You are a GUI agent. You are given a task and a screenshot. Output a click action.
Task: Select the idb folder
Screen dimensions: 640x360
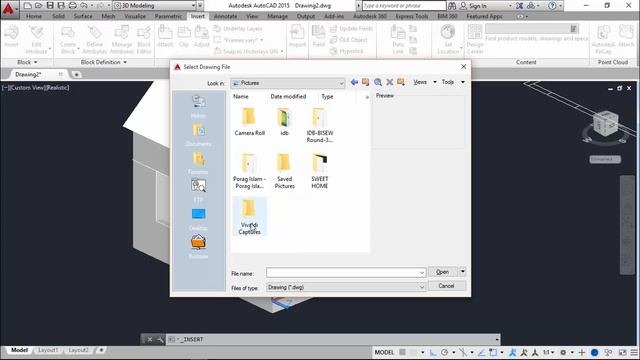pyautogui.click(x=284, y=122)
